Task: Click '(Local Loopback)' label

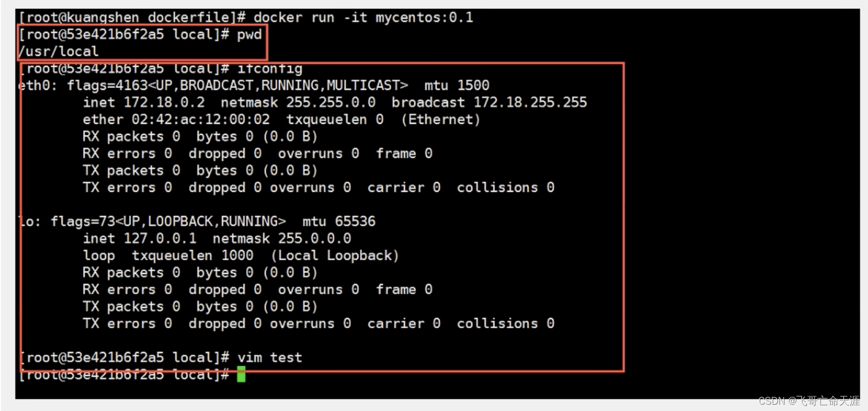Action: coord(335,256)
